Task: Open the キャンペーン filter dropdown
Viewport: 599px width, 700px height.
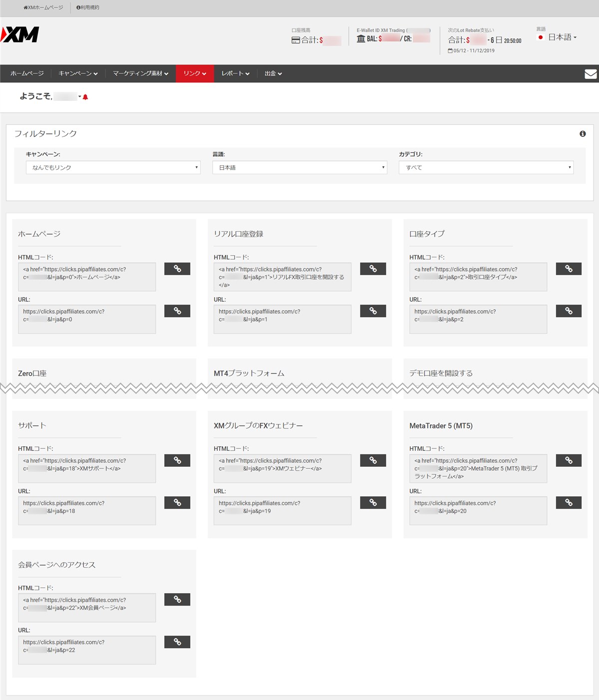Action: [x=113, y=167]
